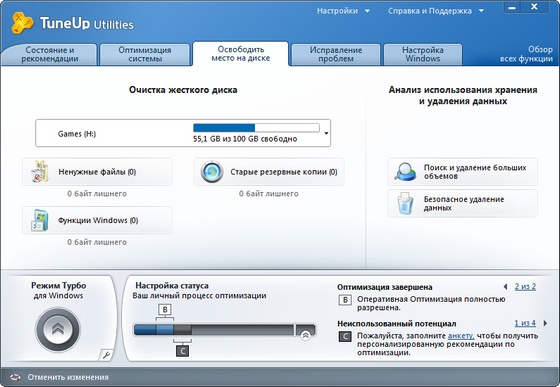Select the C marker below optimization bar
Screen dimensions: 560x387
click(x=182, y=351)
